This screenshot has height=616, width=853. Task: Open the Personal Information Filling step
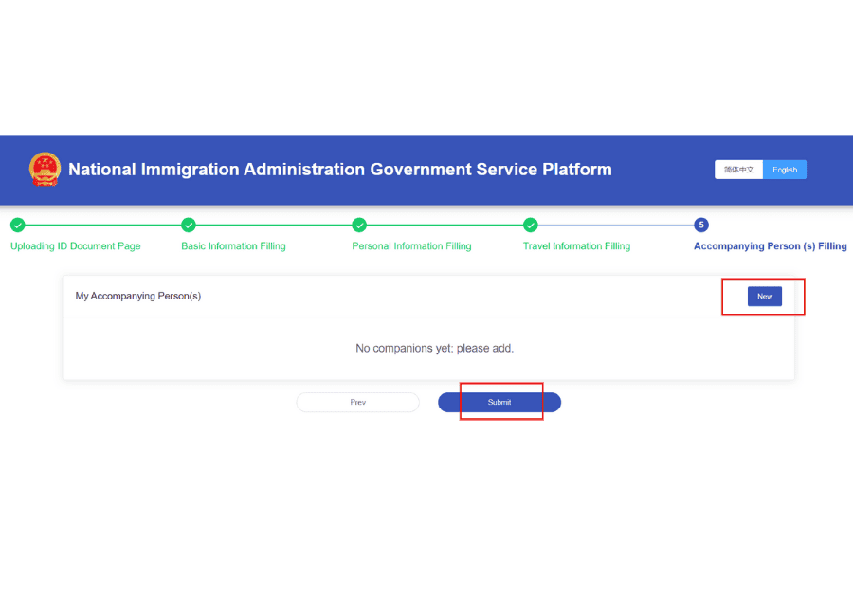click(411, 246)
